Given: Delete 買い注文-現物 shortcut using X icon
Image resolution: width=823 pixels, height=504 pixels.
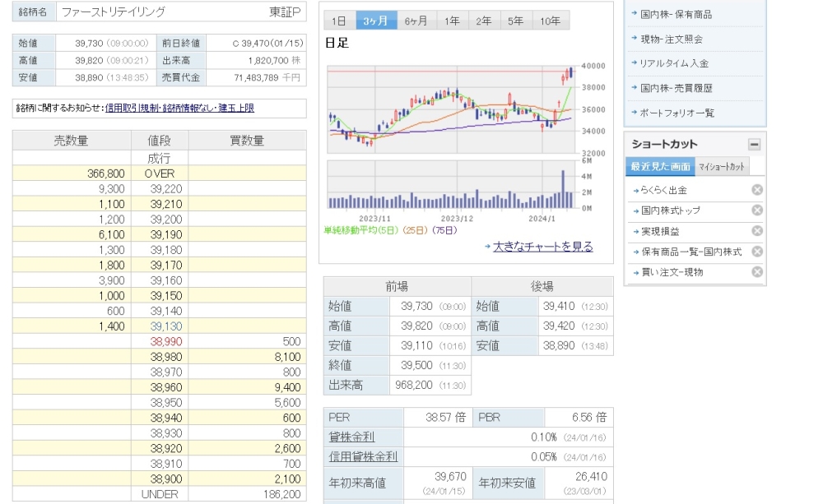Looking at the screenshot, I should tap(757, 272).
